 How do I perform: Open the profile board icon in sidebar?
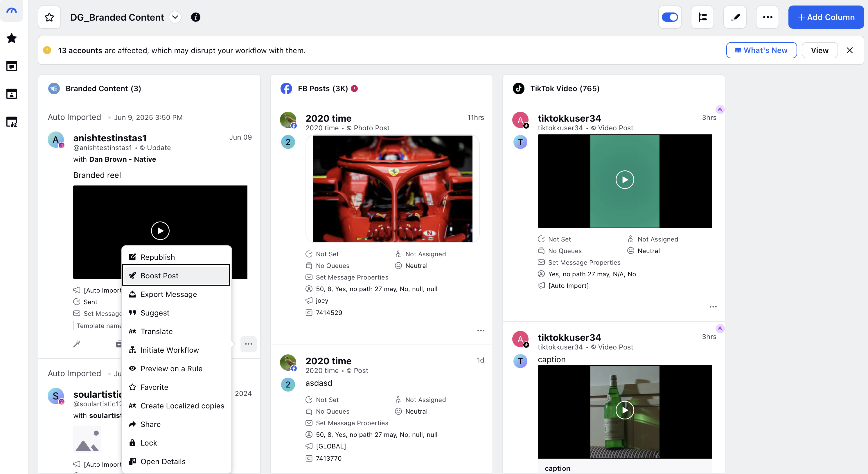click(11, 94)
